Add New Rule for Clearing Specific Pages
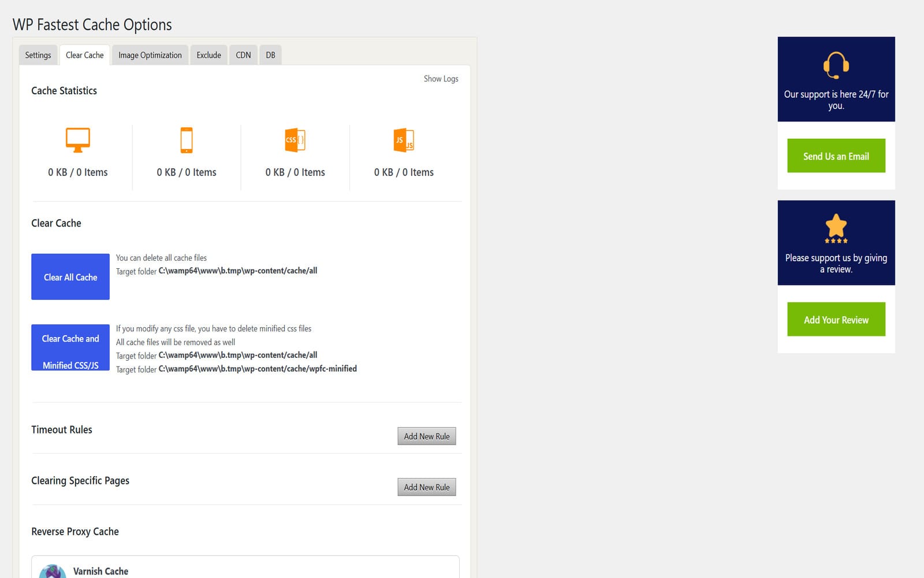The image size is (924, 578). coord(427,487)
